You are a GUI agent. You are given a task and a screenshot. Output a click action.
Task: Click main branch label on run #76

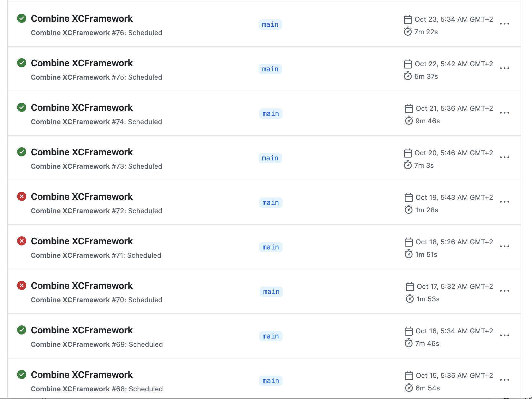click(x=270, y=25)
